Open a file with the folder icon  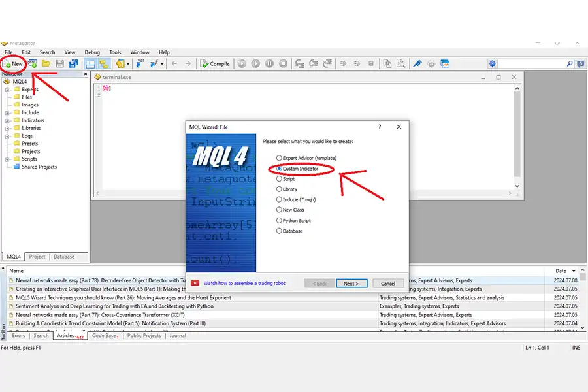pyautogui.click(x=46, y=63)
